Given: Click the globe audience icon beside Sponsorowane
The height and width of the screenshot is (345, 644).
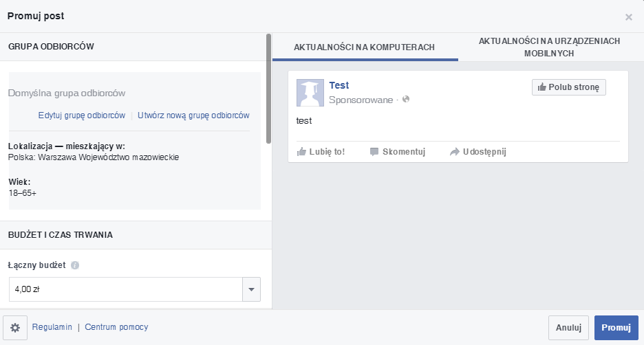Looking at the screenshot, I should 406,100.
